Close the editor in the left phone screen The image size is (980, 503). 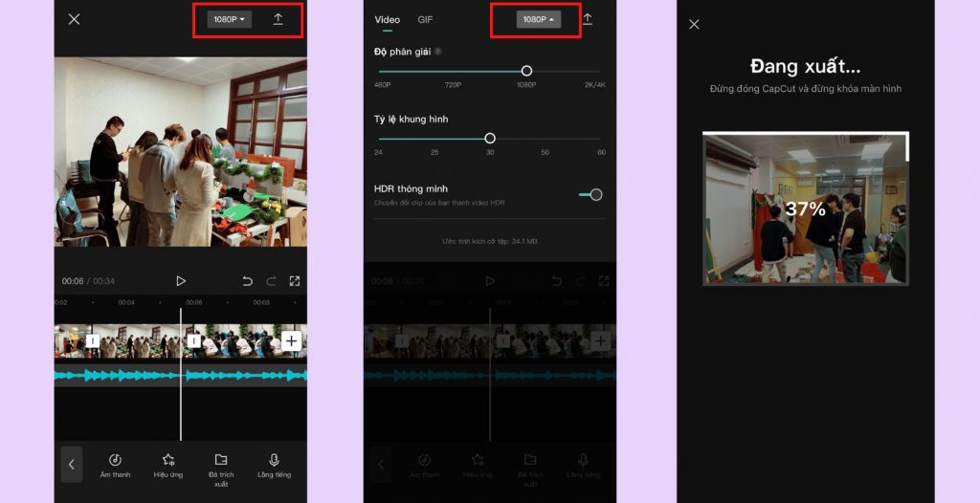pyautogui.click(x=74, y=19)
